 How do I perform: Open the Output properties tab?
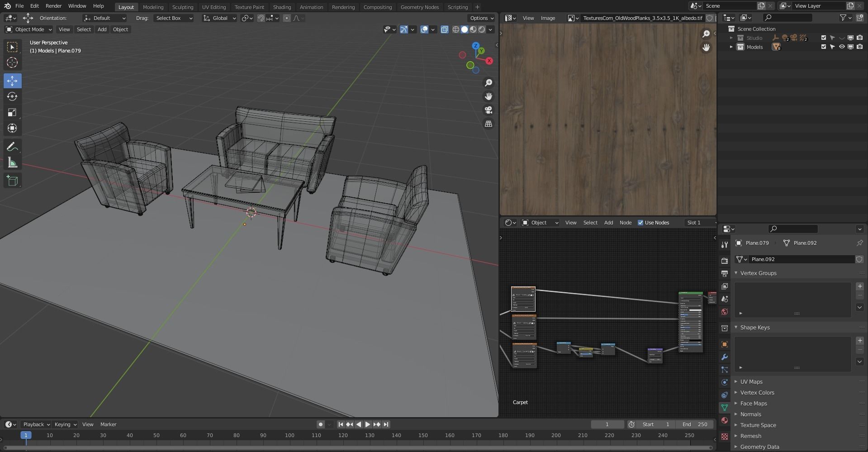click(725, 274)
